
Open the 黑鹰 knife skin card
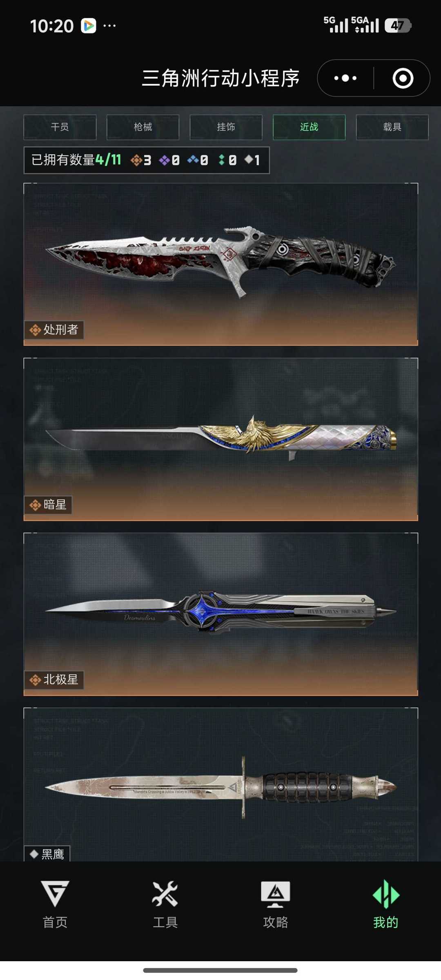(221, 784)
